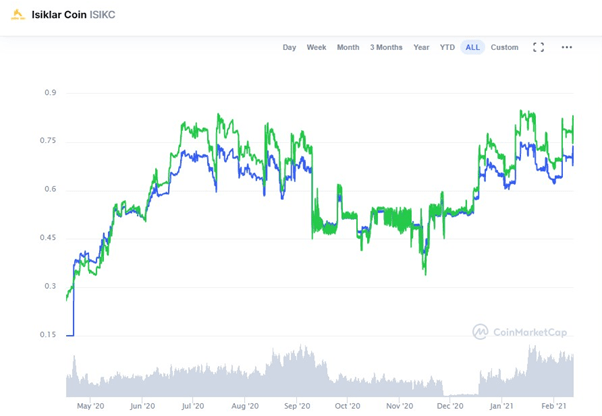Choose the YTD time range
The width and height of the screenshot is (602, 416).
click(447, 47)
